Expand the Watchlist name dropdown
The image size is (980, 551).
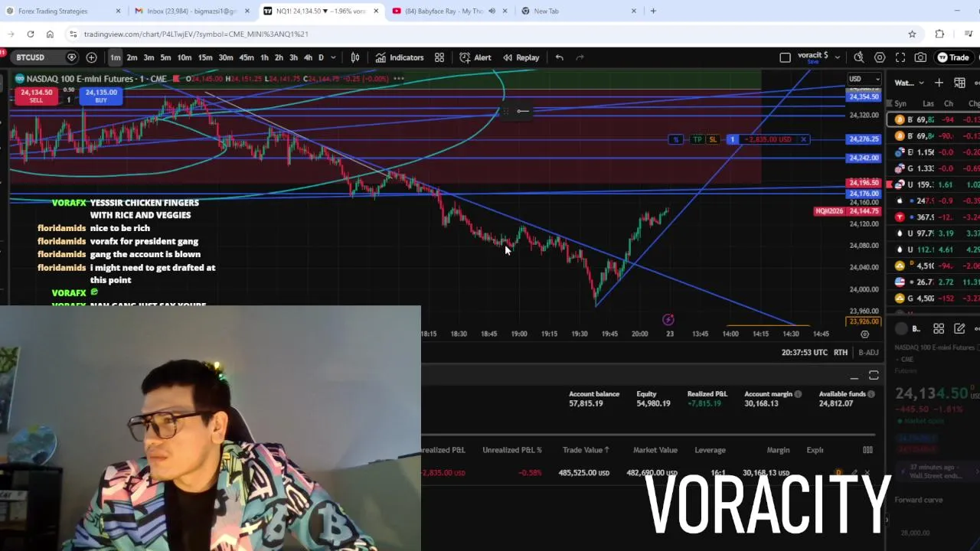pos(921,83)
